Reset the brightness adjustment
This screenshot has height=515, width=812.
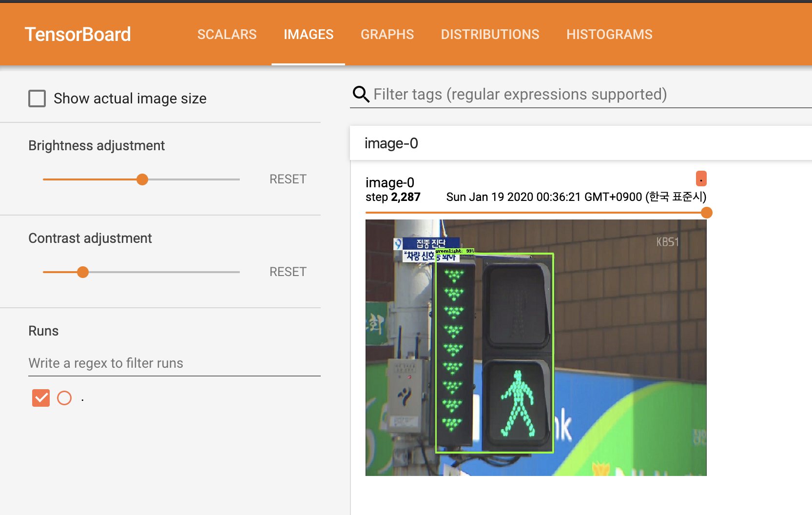[288, 179]
